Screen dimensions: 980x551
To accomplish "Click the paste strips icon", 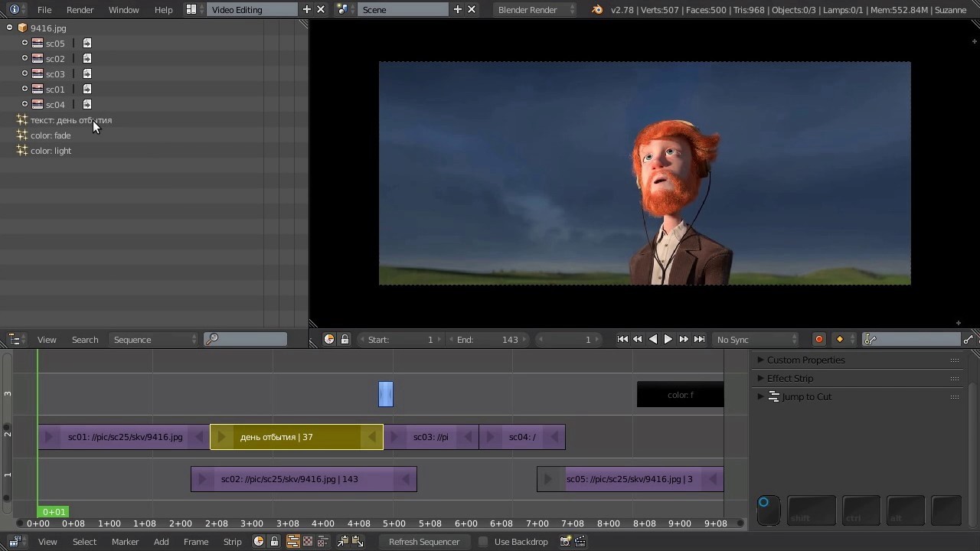I will [357, 542].
